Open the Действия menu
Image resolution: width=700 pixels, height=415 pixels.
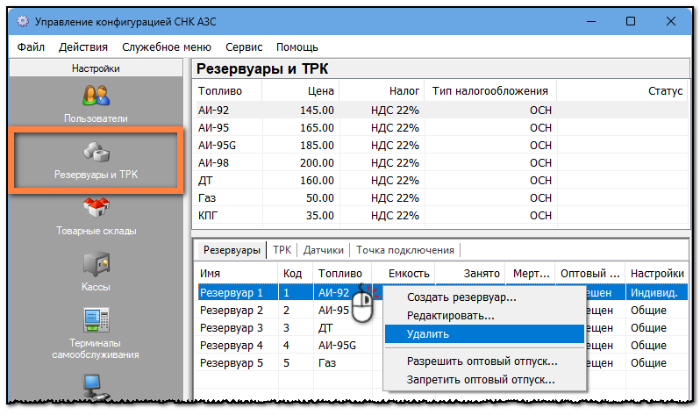pos(83,47)
